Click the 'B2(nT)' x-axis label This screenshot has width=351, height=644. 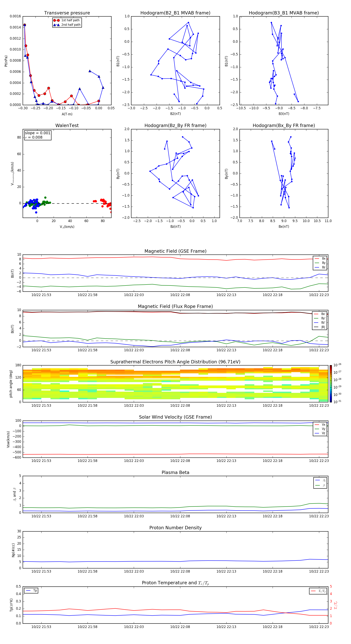(175, 114)
